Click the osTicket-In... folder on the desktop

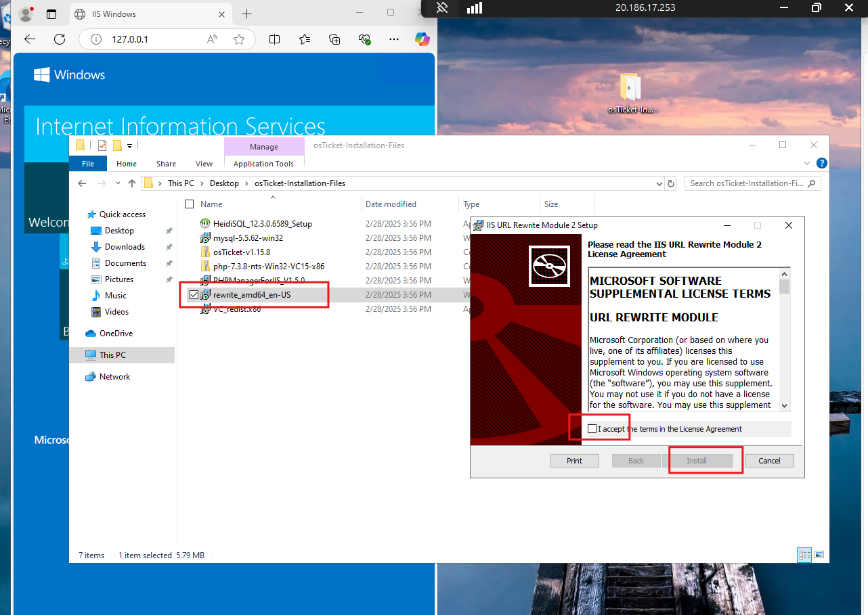coord(630,93)
